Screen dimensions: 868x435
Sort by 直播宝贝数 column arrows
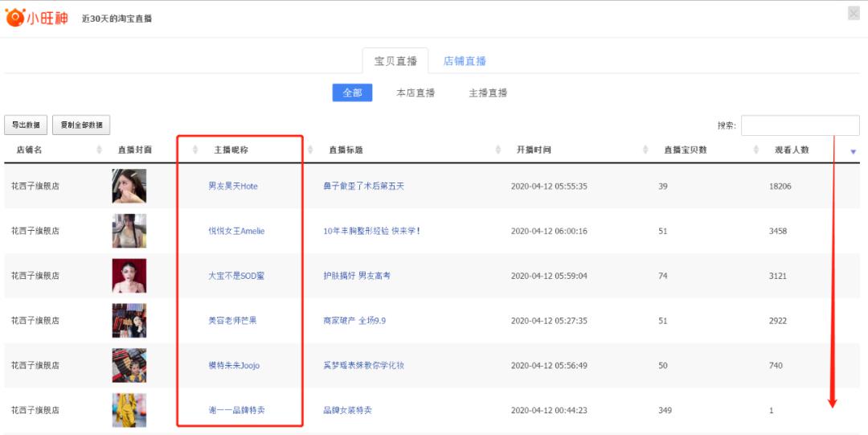[x=757, y=150]
